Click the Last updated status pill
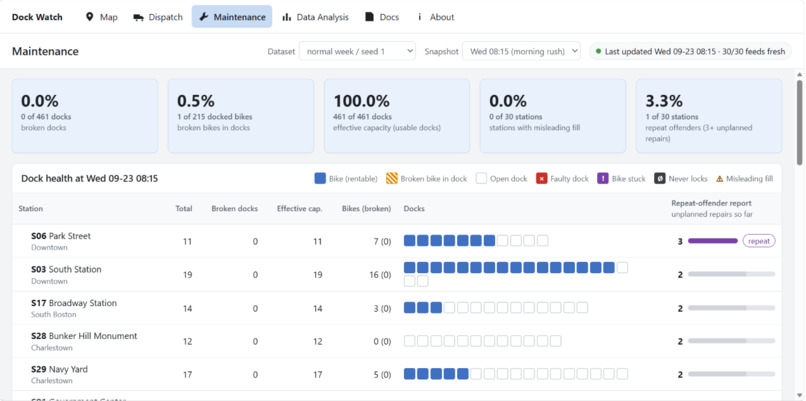 coord(690,51)
